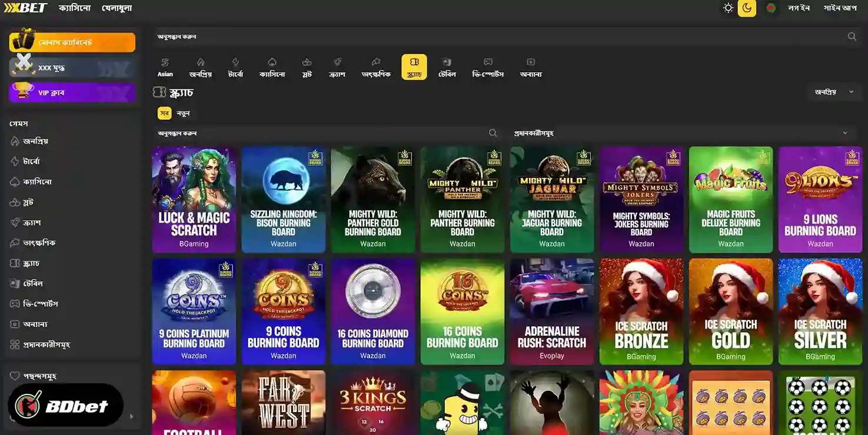
Task: Select the টেবিল category tab
Action: [x=447, y=68]
